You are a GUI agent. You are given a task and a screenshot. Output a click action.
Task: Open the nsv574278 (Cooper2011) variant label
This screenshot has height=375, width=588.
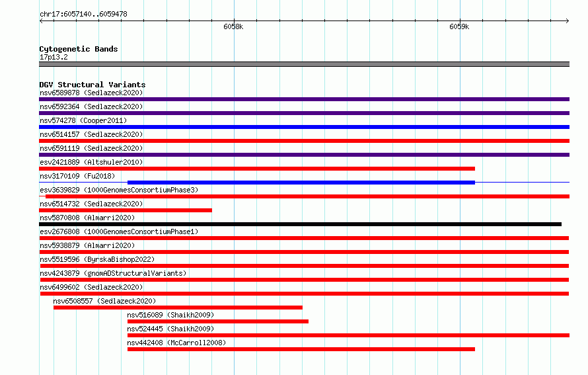tap(83, 120)
